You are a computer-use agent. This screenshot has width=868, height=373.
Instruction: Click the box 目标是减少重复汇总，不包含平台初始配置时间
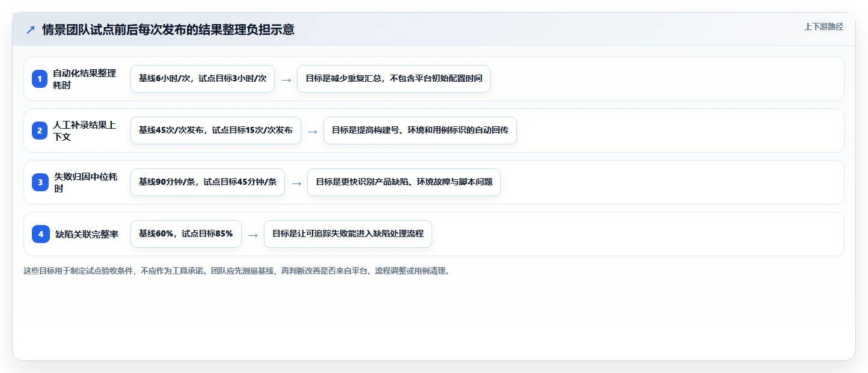pyautogui.click(x=394, y=79)
